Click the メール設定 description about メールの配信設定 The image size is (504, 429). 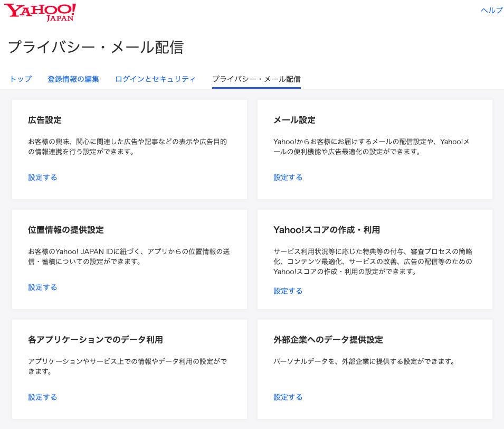372,146
